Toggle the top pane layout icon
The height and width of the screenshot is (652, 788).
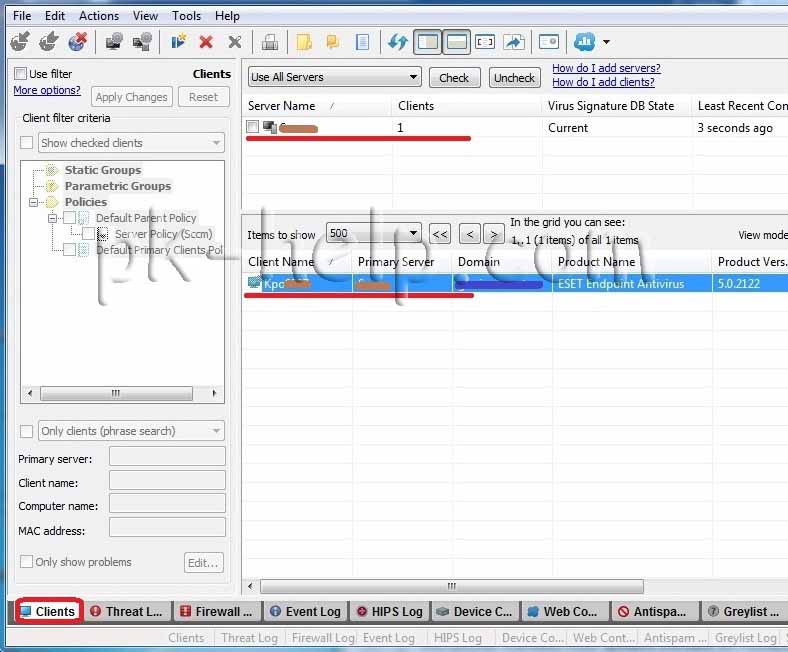tap(456, 42)
